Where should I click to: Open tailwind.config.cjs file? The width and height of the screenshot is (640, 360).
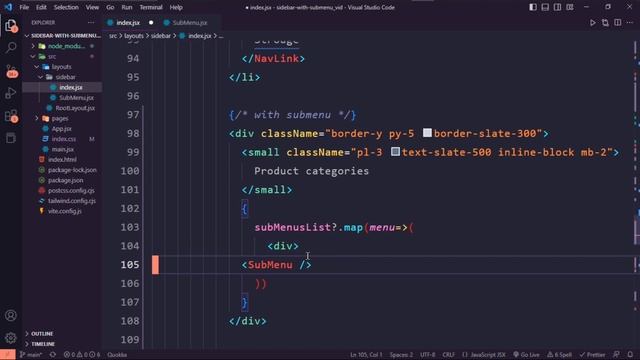click(71, 201)
